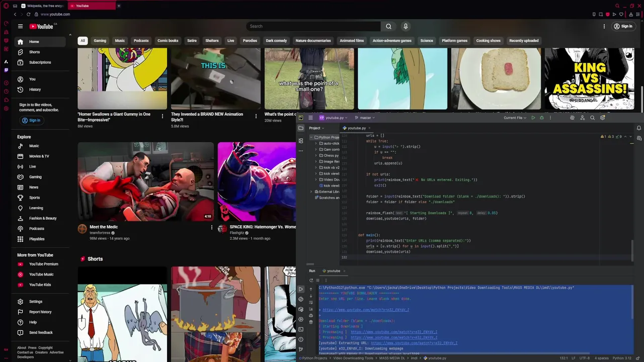The image size is (644, 362).
Task: Click the PyCharm editor vertical scrollbar
Action: tap(633, 250)
